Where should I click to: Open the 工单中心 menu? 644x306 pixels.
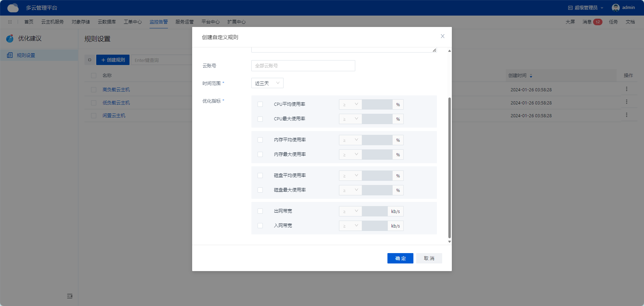(x=133, y=22)
